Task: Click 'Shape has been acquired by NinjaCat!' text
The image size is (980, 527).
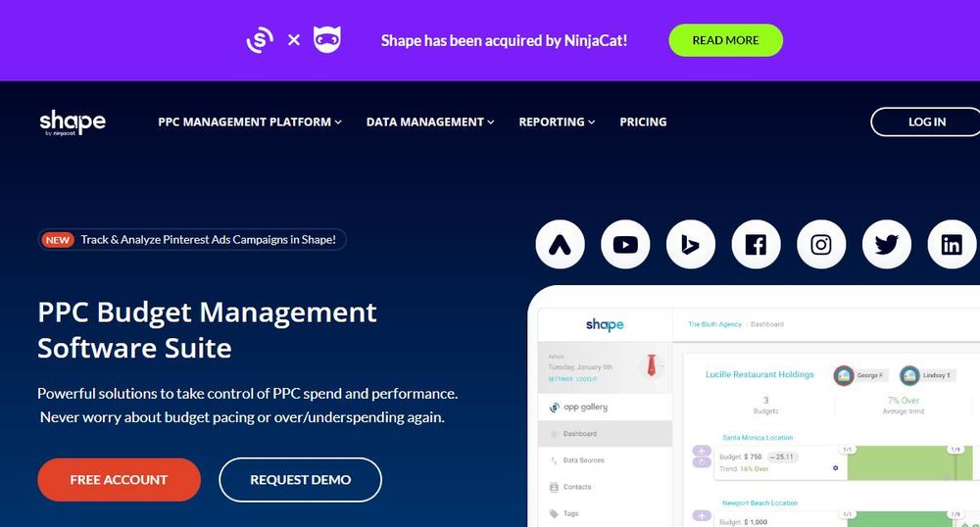Action: click(x=504, y=40)
